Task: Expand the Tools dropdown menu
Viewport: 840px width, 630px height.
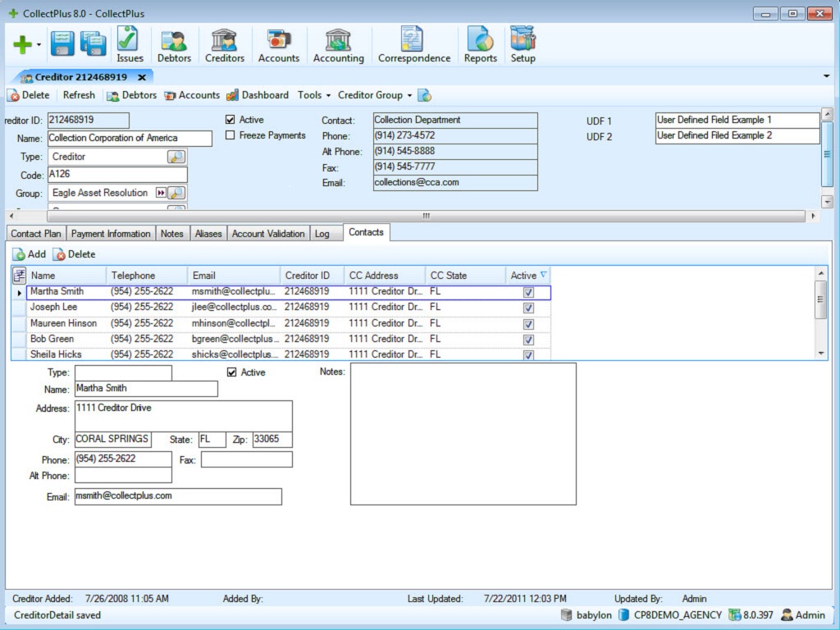Action: pyautogui.click(x=314, y=95)
